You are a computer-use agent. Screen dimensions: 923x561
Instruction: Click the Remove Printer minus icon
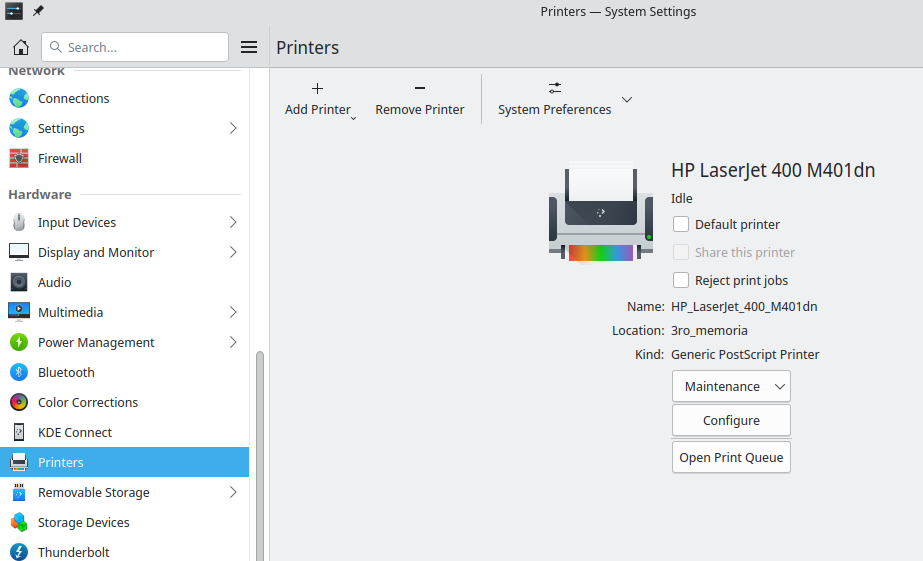click(x=419, y=89)
